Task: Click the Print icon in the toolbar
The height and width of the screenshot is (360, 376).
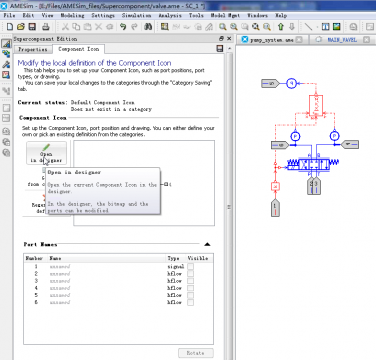Action: pyautogui.click(x=46, y=27)
